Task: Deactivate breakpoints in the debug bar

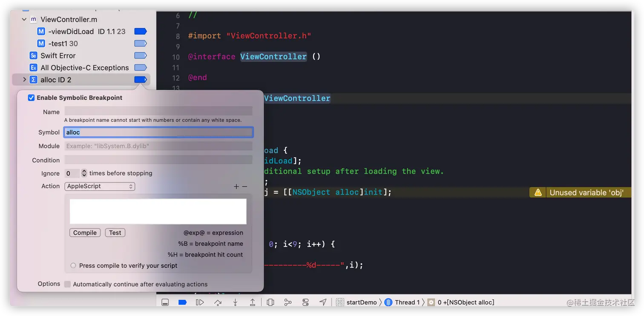Action: [183, 302]
